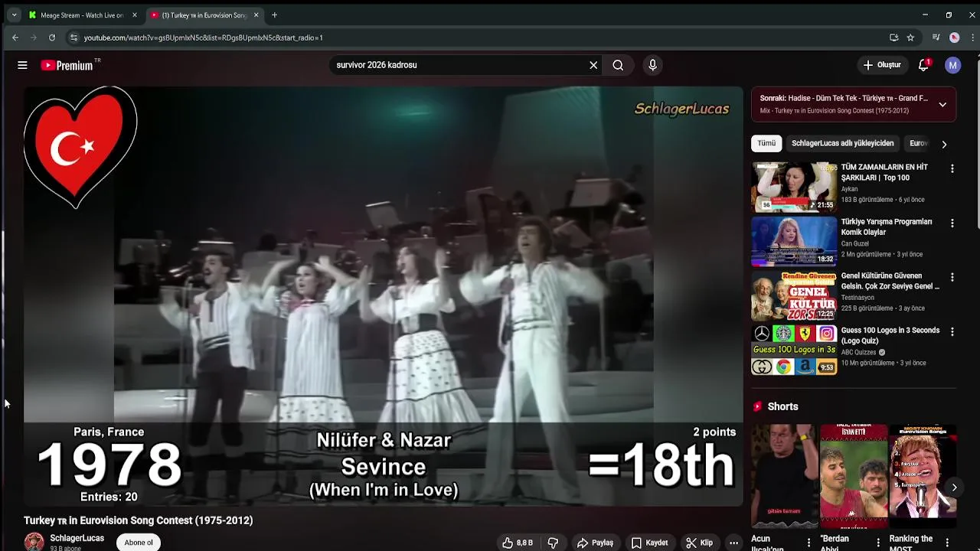Viewport: 980px width, 551px height.
Task: Go back with the browser back arrow
Action: [15, 37]
